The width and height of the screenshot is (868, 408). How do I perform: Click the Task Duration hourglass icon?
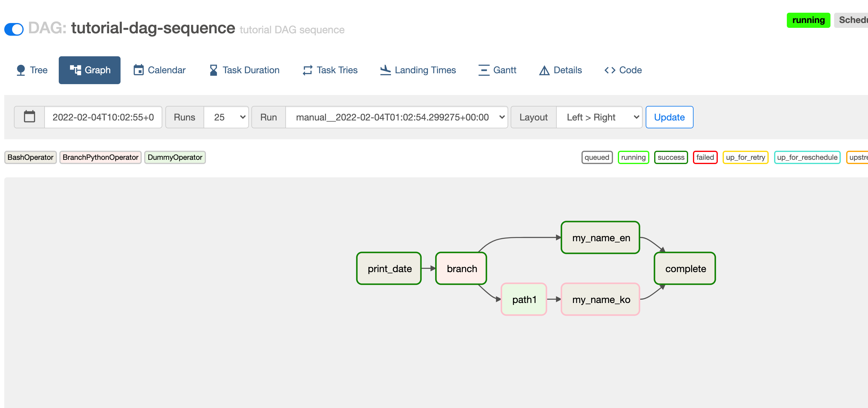click(x=213, y=70)
